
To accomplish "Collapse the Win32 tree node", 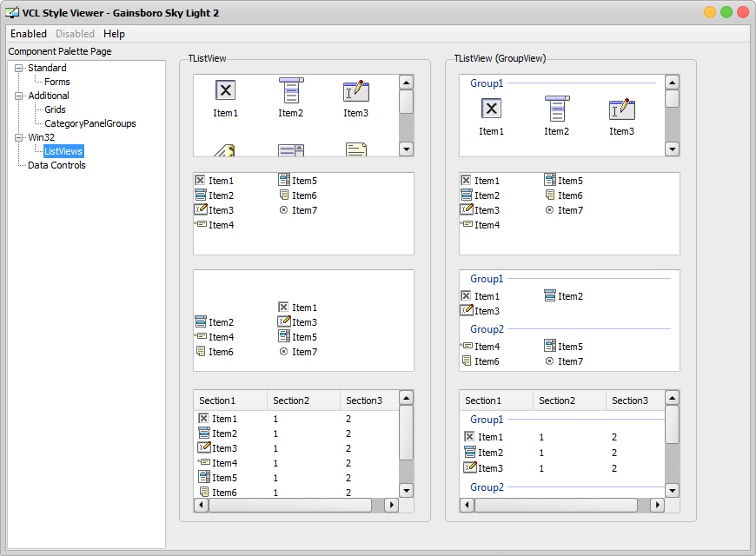I will click(18, 137).
